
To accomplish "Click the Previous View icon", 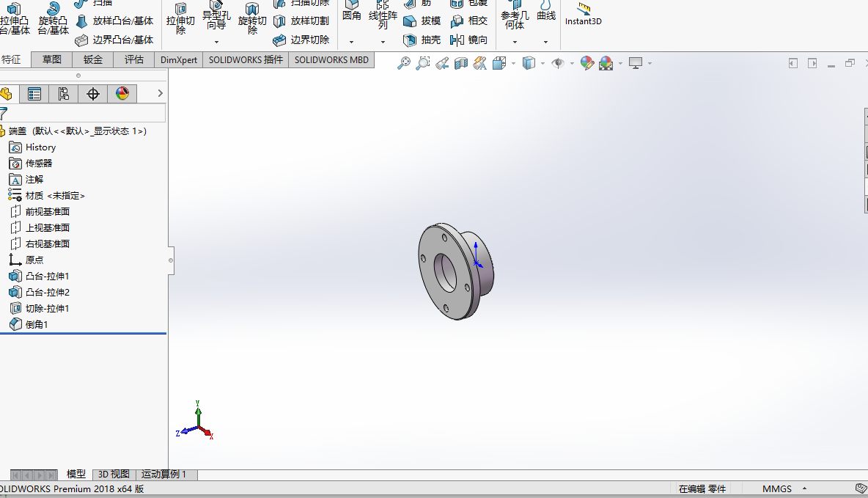I will pyautogui.click(x=442, y=63).
